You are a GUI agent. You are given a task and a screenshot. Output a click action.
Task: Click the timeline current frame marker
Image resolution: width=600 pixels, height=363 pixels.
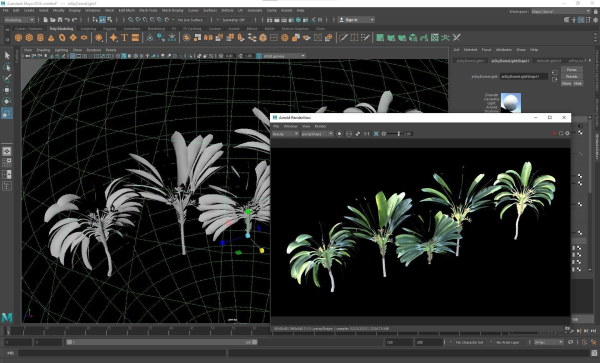pyautogui.click(x=7, y=330)
